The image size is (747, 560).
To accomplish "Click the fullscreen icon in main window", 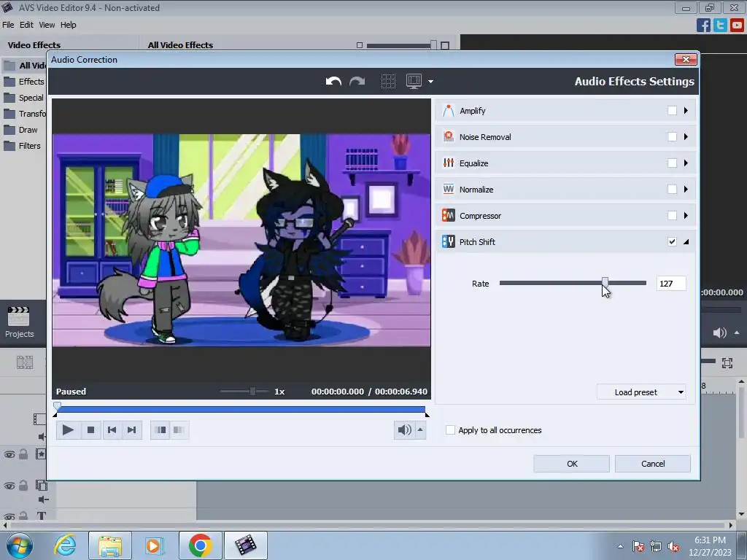I will [x=727, y=363].
